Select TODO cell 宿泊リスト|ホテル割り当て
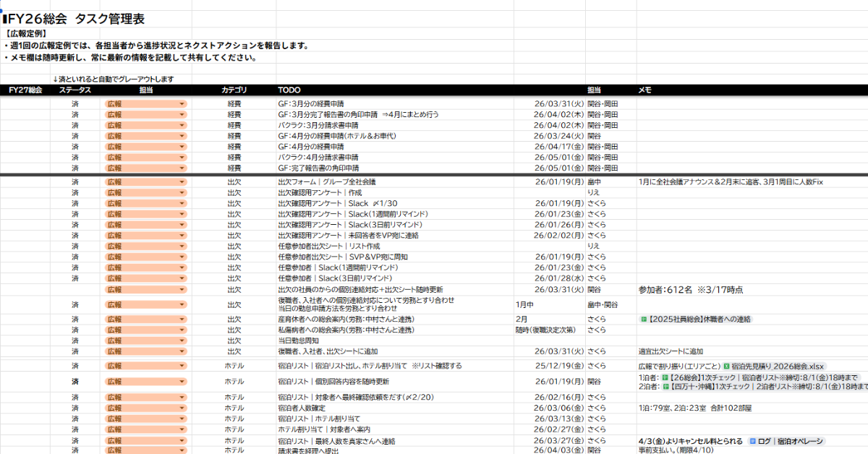 [319, 419]
